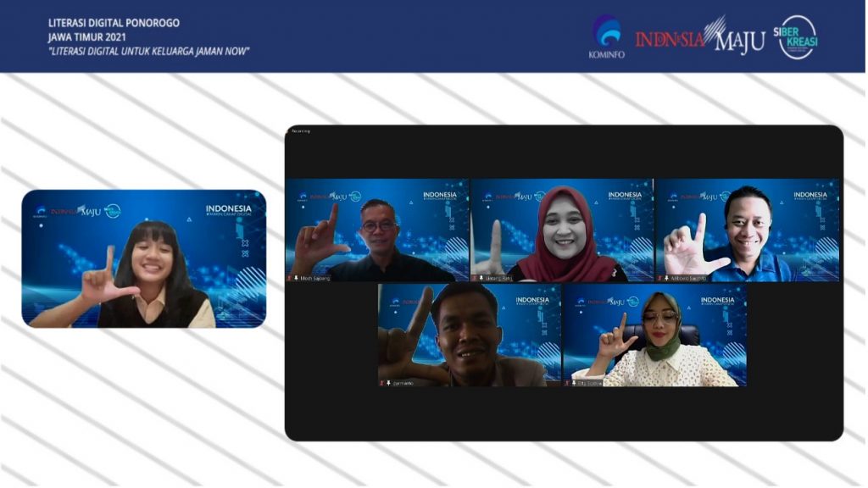Toggle mic icon on the green hijab participant tile
The width and height of the screenshot is (868, 488).
click(567, 383)
